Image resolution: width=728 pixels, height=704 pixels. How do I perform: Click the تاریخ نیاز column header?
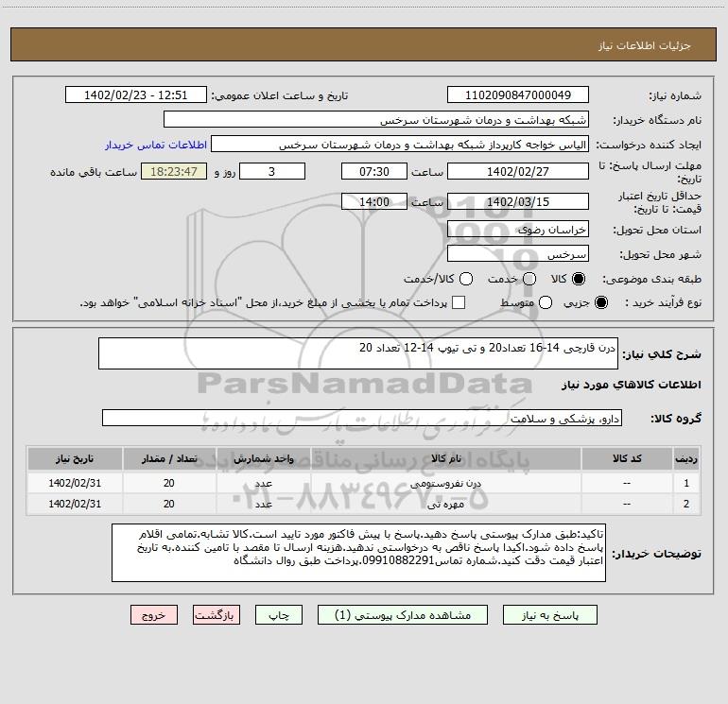click(75, 458)
